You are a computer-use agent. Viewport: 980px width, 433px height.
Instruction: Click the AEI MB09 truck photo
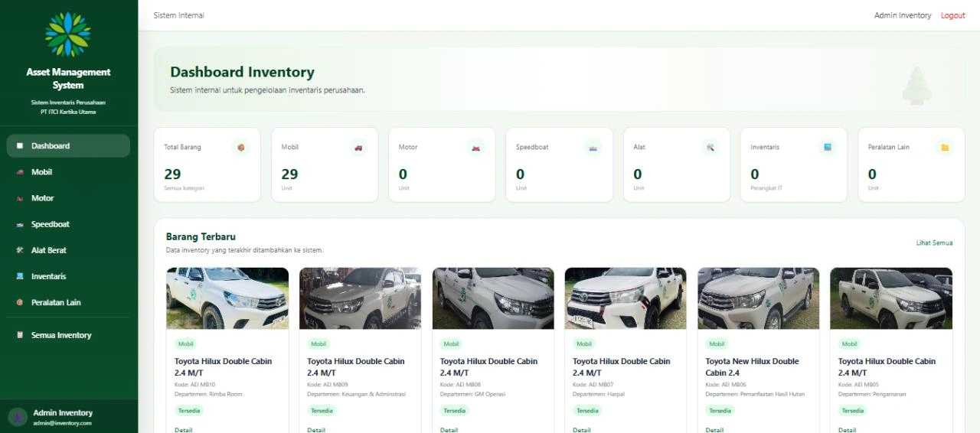pos(360,298)
